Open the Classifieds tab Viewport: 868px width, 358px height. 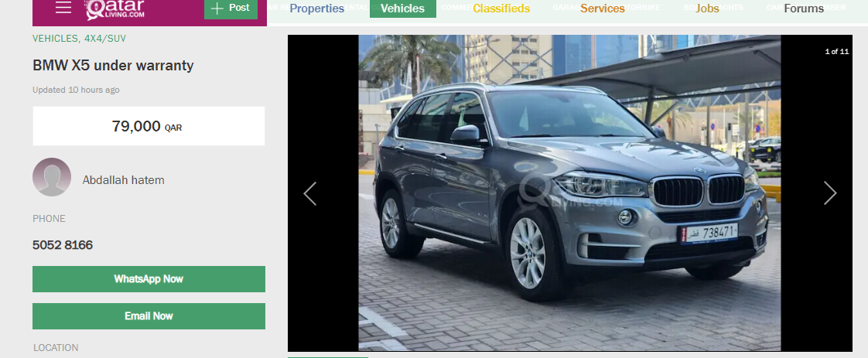501,9
